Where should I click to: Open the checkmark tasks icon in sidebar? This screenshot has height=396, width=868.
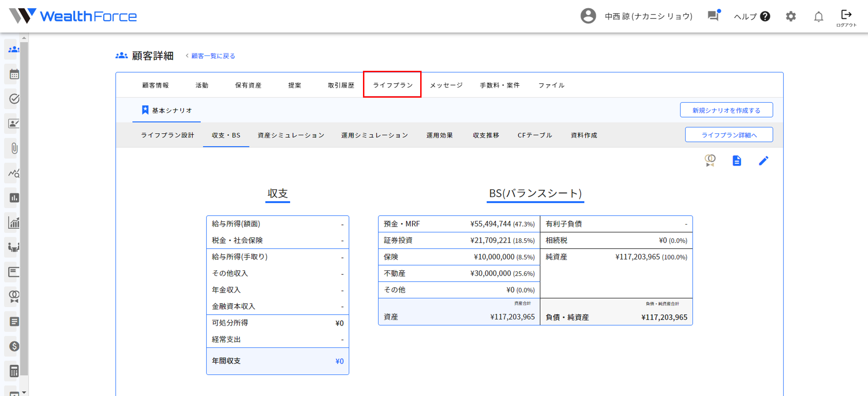pos(14,99)
